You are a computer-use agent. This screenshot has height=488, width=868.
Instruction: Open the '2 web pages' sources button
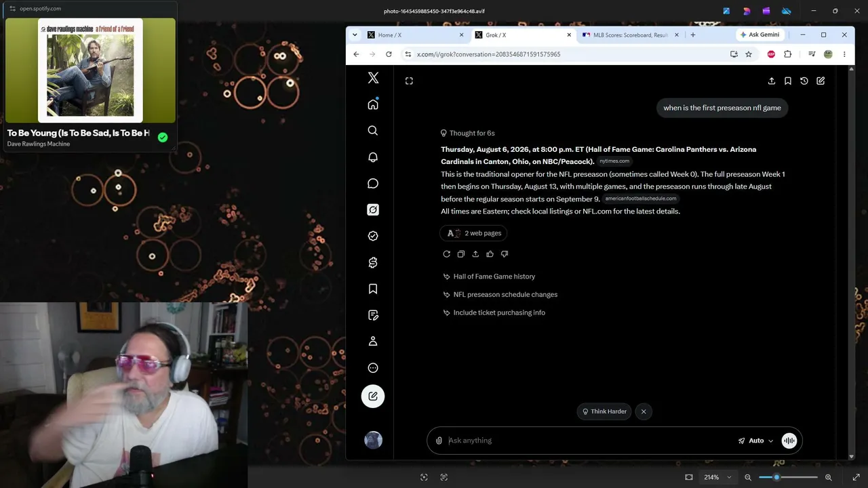474,233
